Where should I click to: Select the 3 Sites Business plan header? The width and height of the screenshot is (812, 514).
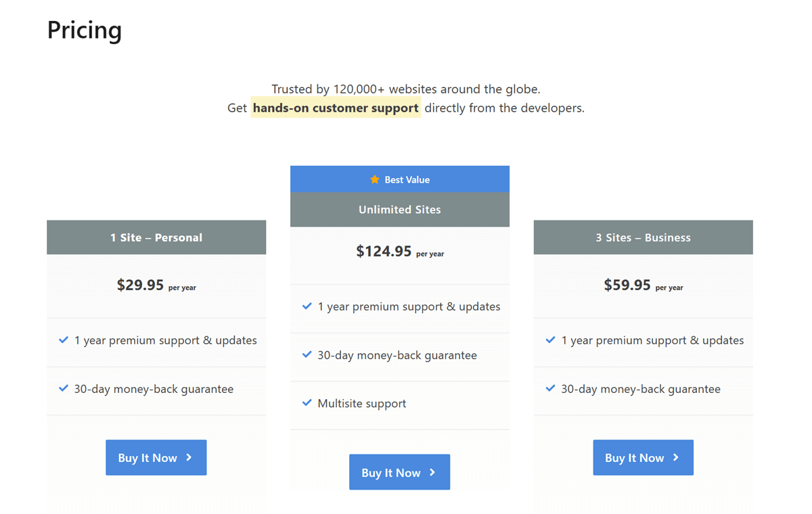(x=643, y=237)
